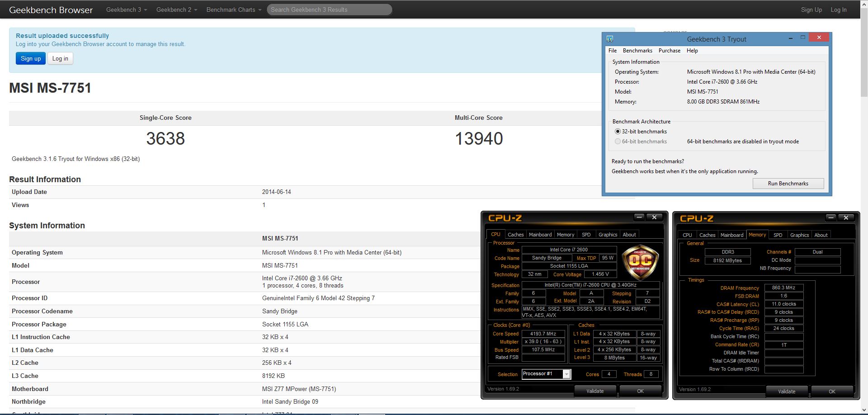This screenshot has width=868, height=415.
Task: Open the Benchmarks menu in Geekbench Tryout
Action: point(637,51)
